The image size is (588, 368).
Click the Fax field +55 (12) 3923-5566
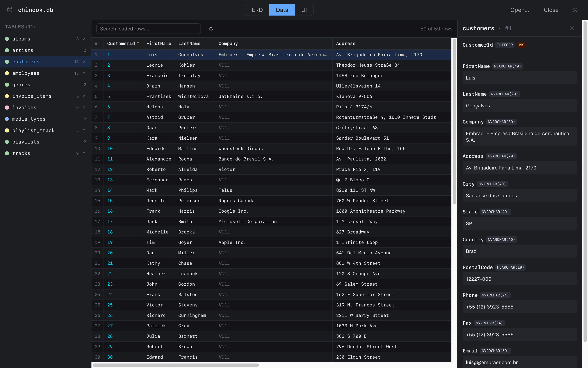519,334
